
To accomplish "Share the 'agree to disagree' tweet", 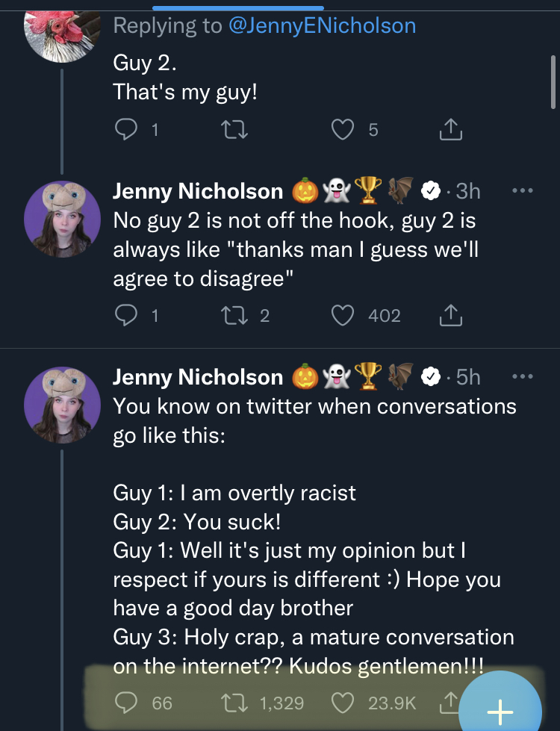I will click(x=450, y=317).
